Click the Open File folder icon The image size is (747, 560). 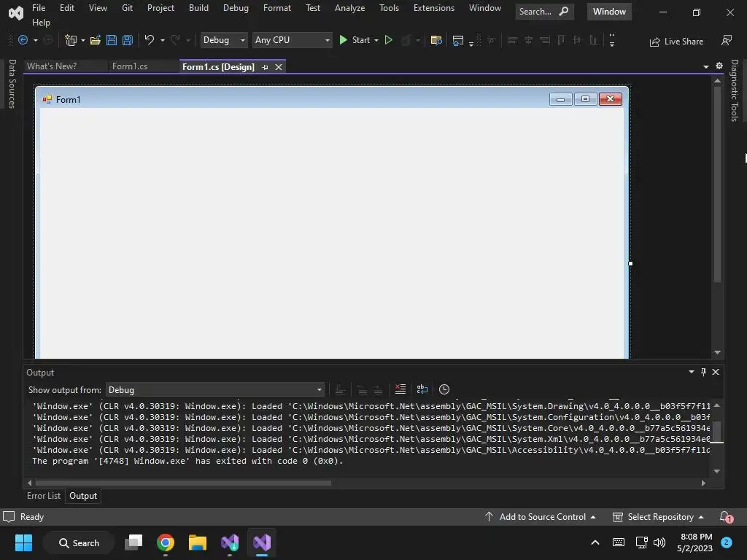[x=96, y=41]
